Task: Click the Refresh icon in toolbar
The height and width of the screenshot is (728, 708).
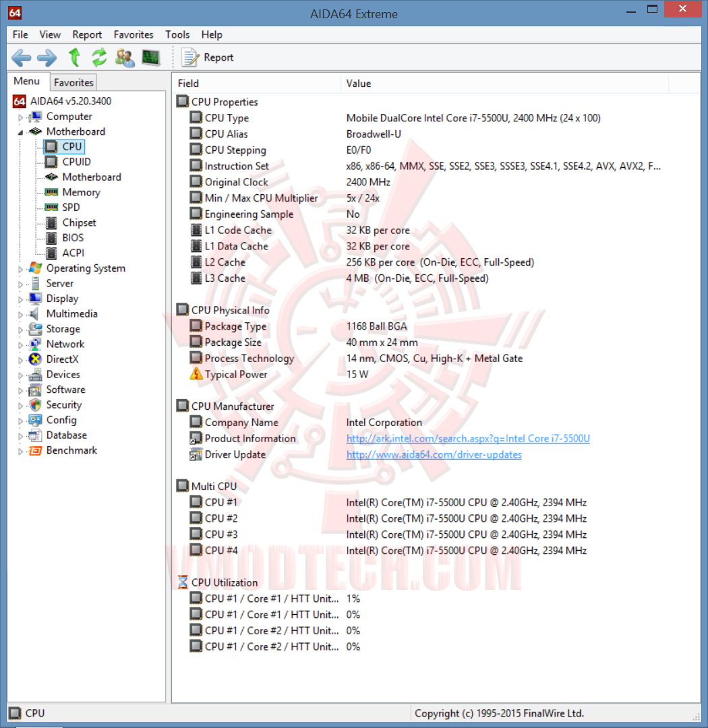Action: 99,57
